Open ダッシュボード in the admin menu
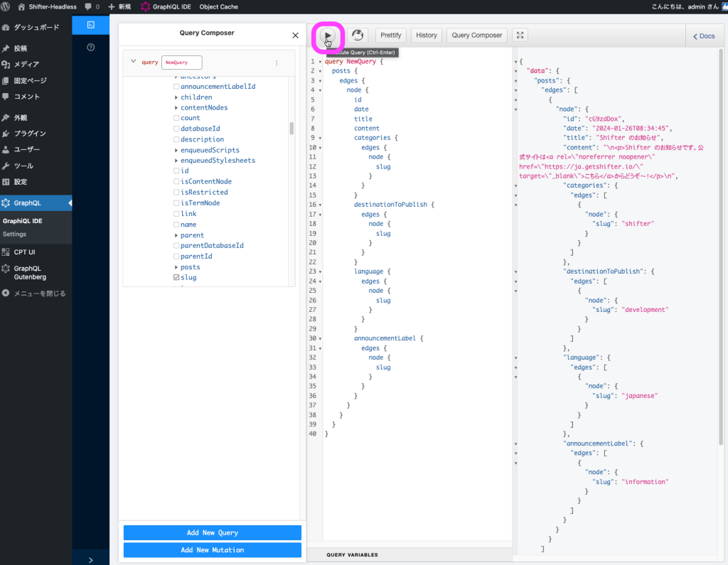Viewport: 728px width, 565px height. (x=36, y=28)
